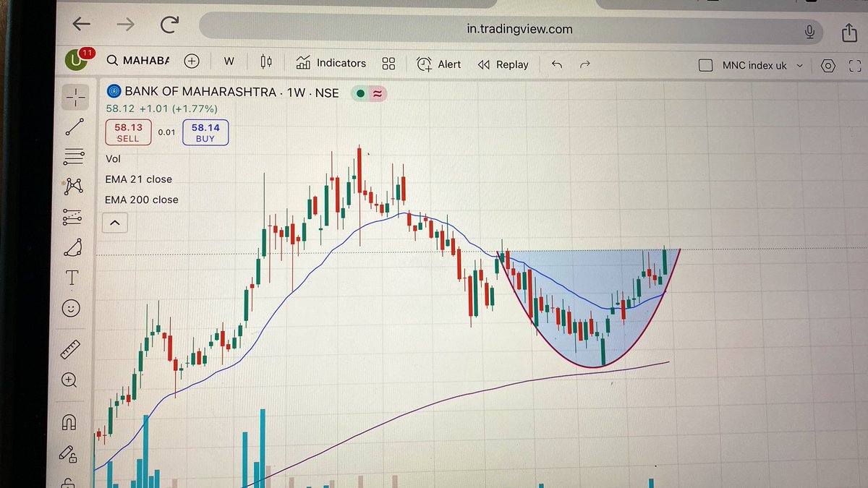Select the brush drawing tool
The width and height of the screenshot is (868, 488).
tap(72, 248)
